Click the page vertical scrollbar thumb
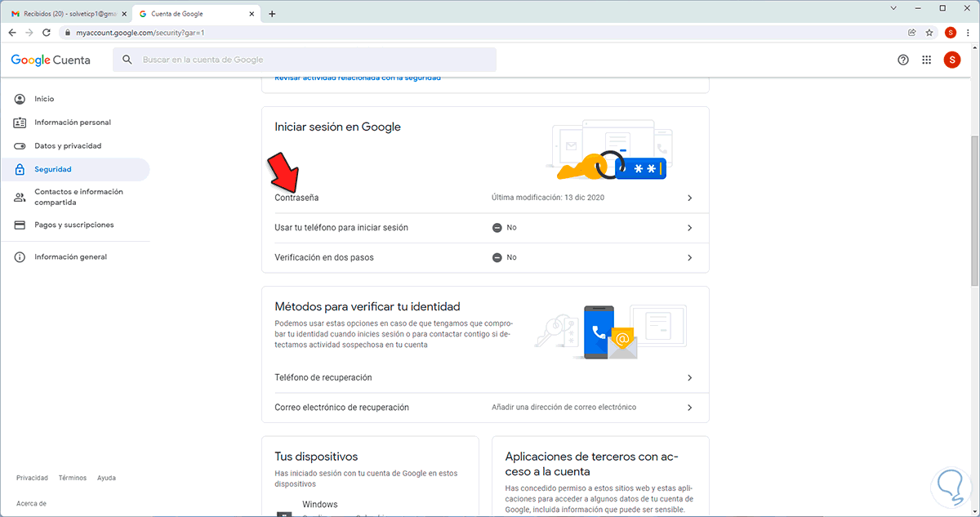 (974, 210)
